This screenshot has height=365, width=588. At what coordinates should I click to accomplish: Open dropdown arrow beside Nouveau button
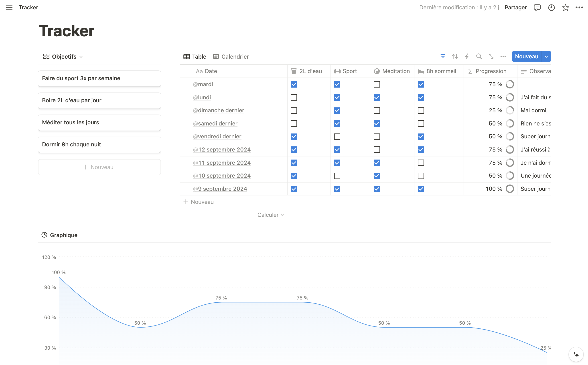pos(546,57)
